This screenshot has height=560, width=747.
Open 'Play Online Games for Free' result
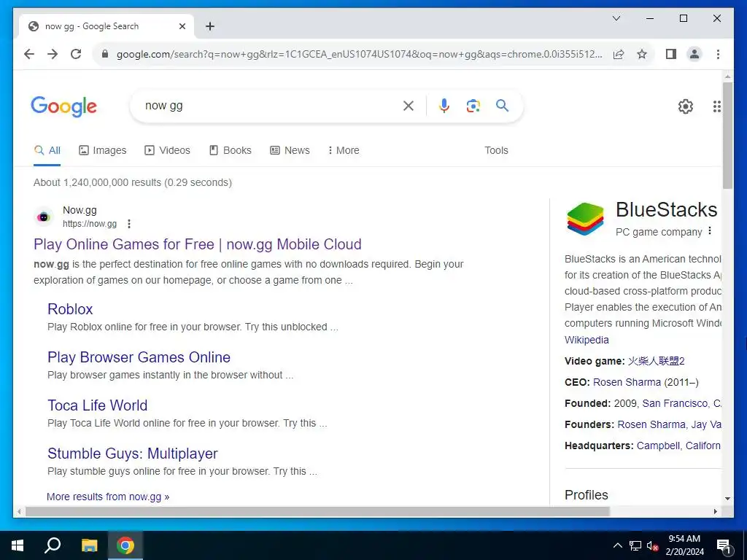click(x=197, y=244)
